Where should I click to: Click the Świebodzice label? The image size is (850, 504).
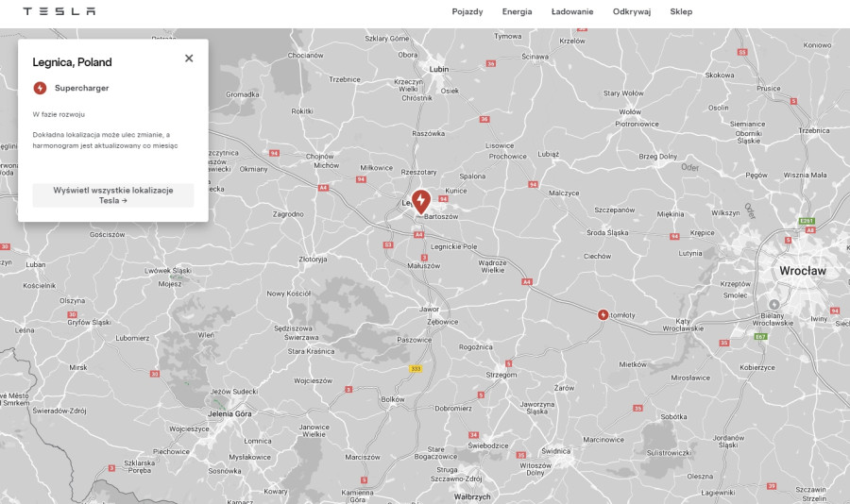click(488, 445)
